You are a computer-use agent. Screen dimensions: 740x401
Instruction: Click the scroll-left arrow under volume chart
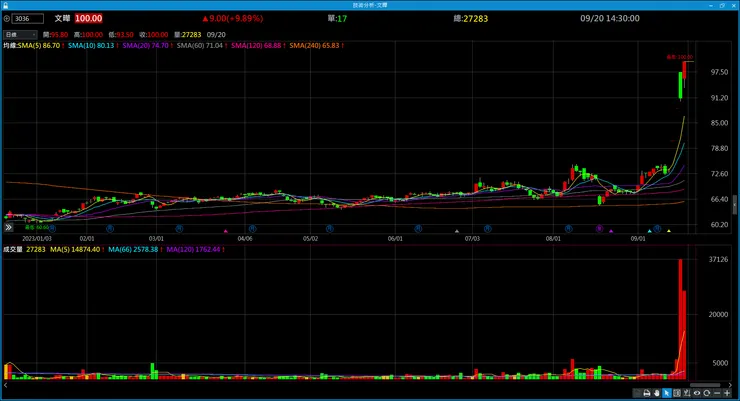click(x=5, y=385)
